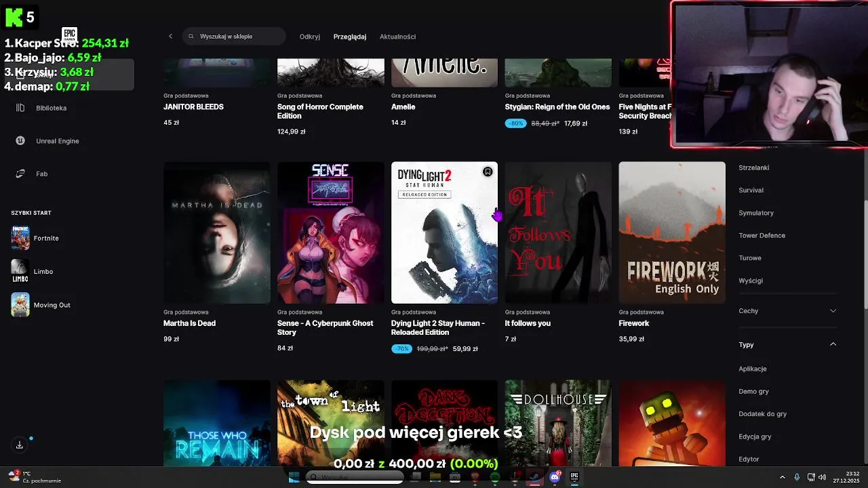Toggle the Survival genre filter
868x488 pixels.
(x=751, y=190)
